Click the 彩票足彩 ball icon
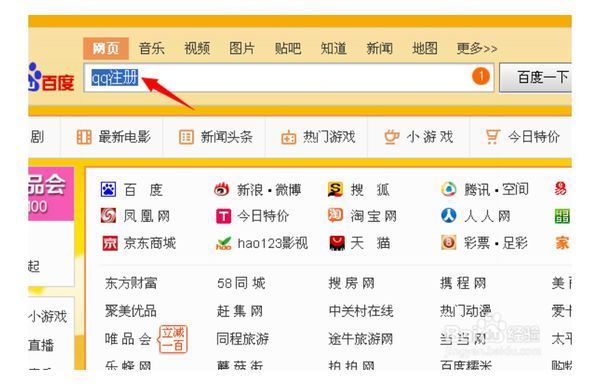 448,243
